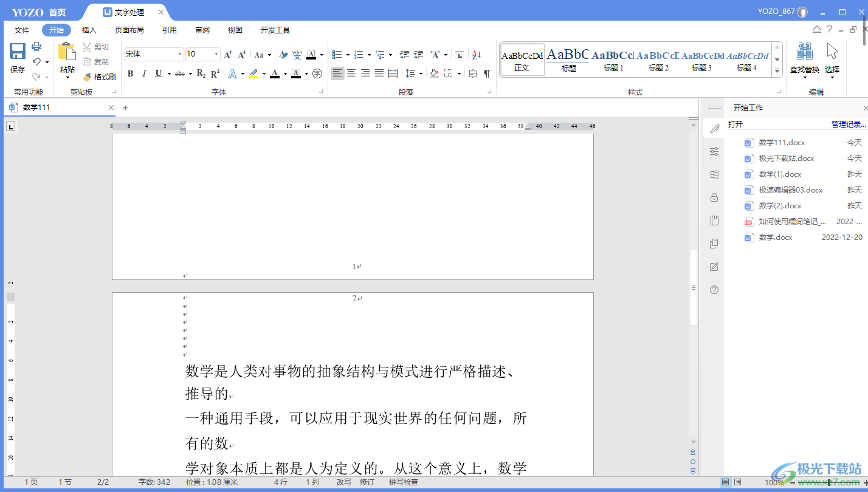Click the sidebar settings sliders icon
The width and height of the screenshot is (868, 492).
coord(714,152)
